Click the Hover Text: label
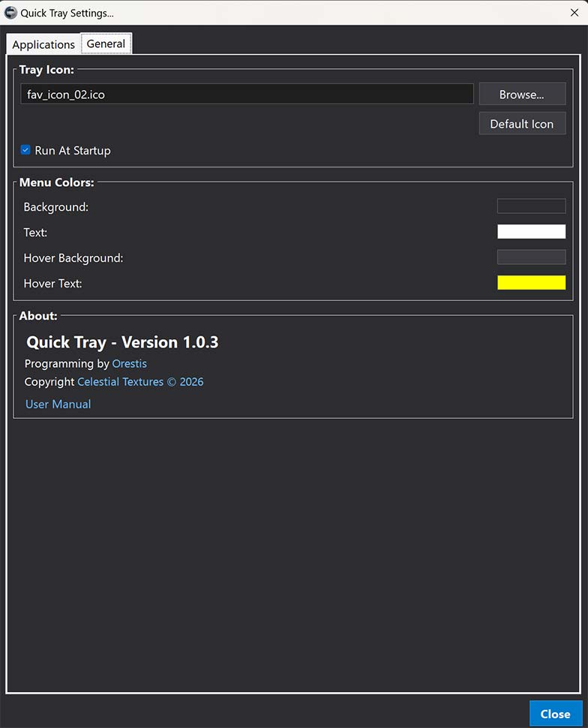Screen dimensions: 588x728 click(x=53, y=283)
